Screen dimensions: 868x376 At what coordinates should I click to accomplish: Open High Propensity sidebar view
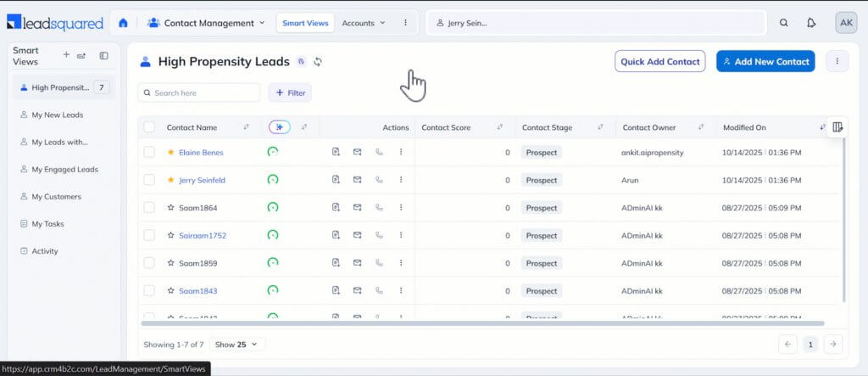click(x=64, y=87)
